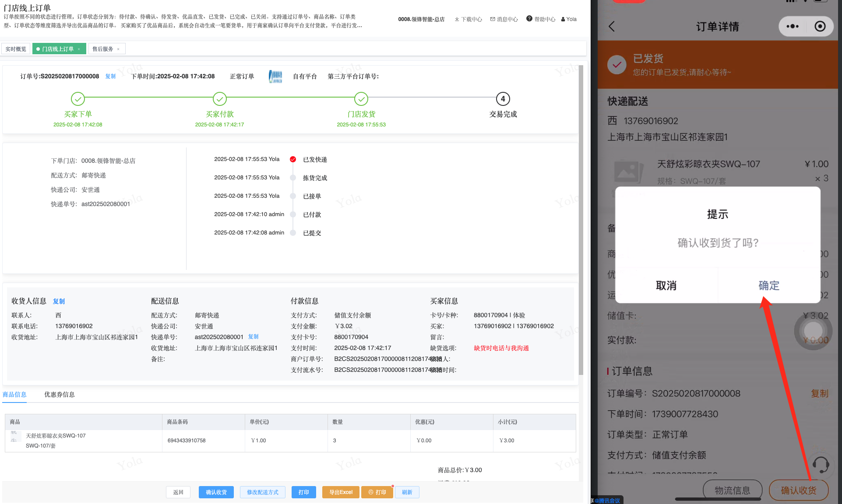Copy the order number via 复制 link
Image resolution: width=842 pixels, height=504 pixels.
pos(110,76)
